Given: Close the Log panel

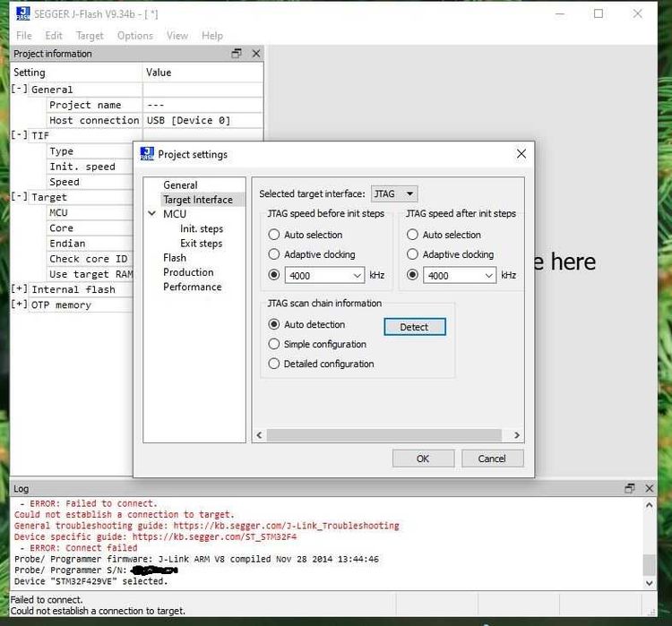Looking at the screenshot, I should (x=650, y=488).
